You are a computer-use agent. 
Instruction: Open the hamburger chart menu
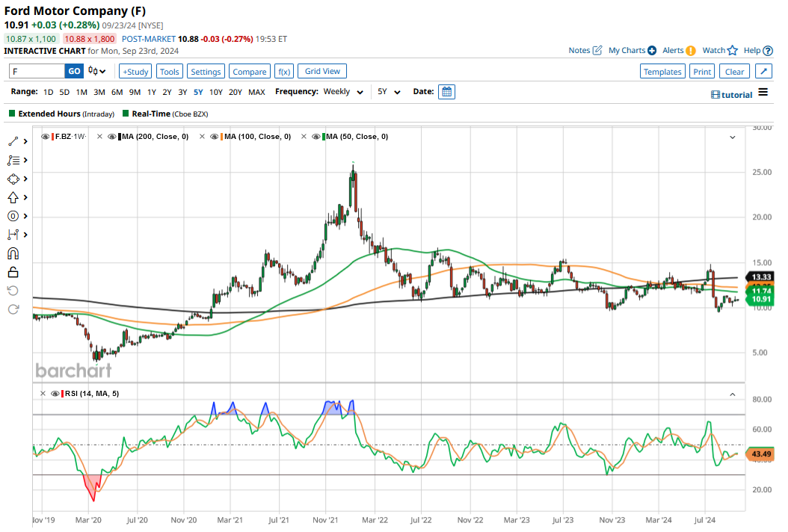(x=763, y=93)
